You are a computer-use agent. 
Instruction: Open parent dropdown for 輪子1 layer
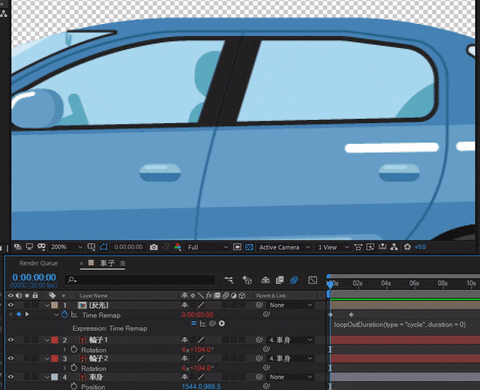point(291,340)
